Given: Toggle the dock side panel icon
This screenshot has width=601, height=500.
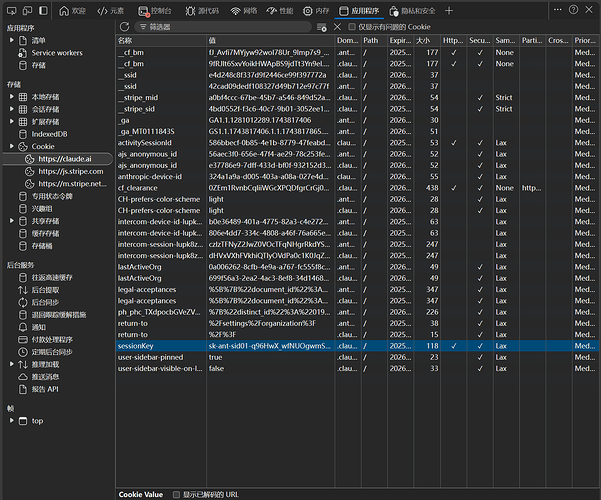Looking at the screenshot, I should coord(43,11).
